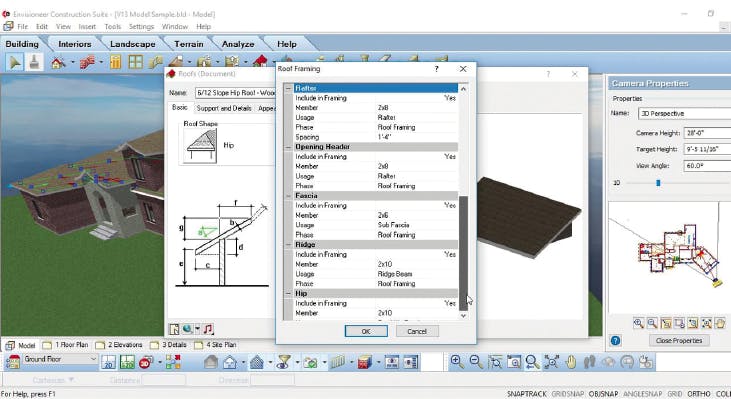Click the pan hand icon on bottom toolbar
The width and height of the screenshot is (731, 399).
tap(571, 362)
